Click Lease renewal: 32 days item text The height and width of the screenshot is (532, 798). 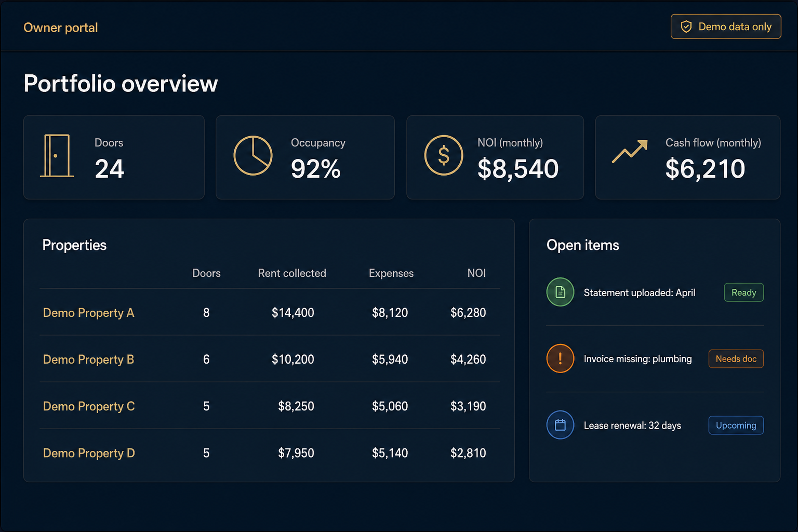point(632,425)
